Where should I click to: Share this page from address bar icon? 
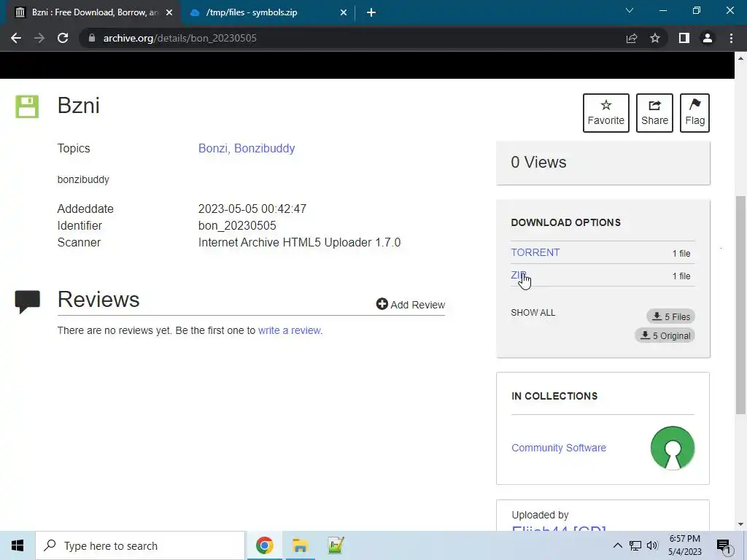point(632,38)
